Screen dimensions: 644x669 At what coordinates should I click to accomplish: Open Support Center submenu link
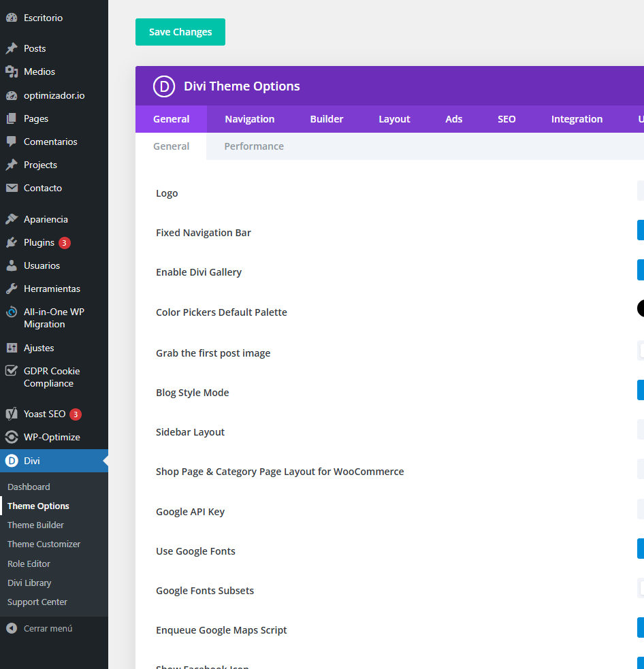coord(37,602)
